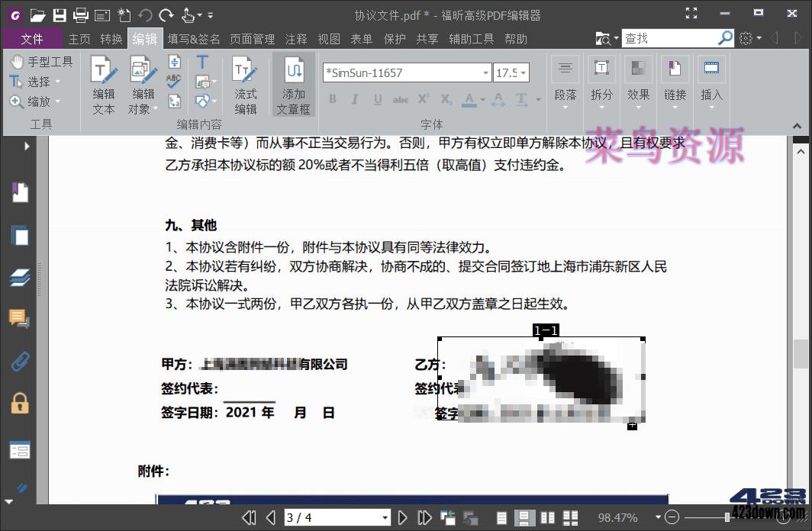Toggle italic formatting in the Font group

point(354,98)
